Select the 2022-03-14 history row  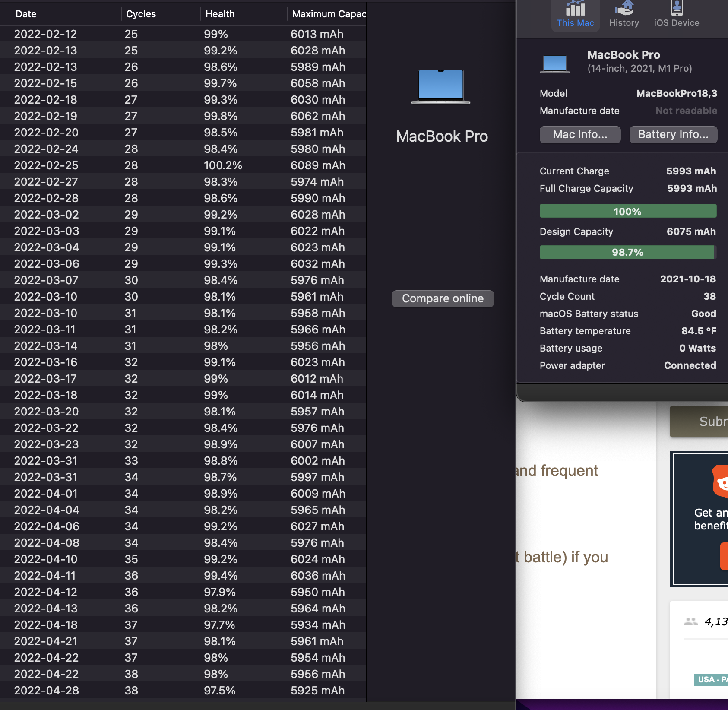coord(183,346)
